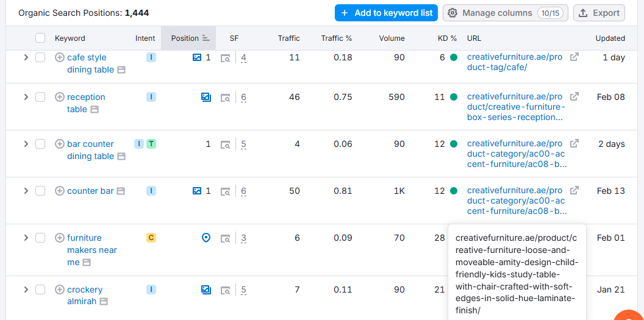The image size is (644, 320).
Task: Open external link icon for cafe style dining table URL
Action: (x=574, y=57)
